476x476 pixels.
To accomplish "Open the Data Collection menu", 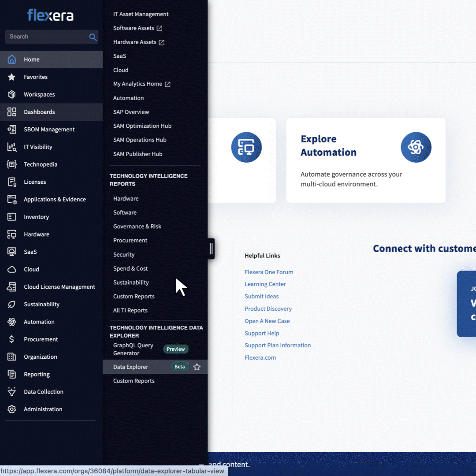I will click(43, 392).
